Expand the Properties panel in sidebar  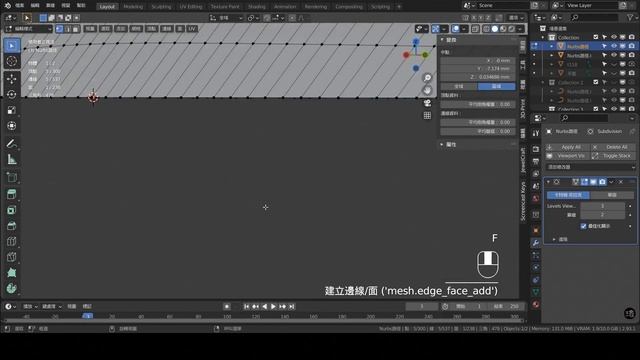click(x=442, y=144)
